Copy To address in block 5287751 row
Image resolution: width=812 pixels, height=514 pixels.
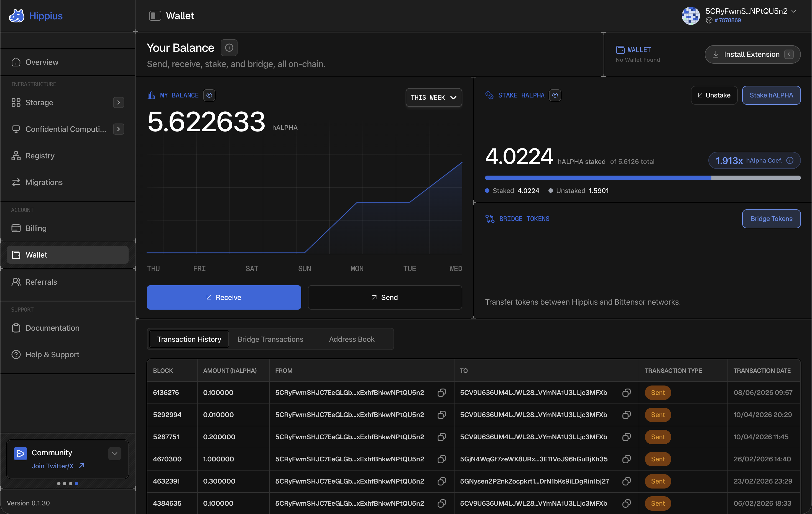click(626, 437)
